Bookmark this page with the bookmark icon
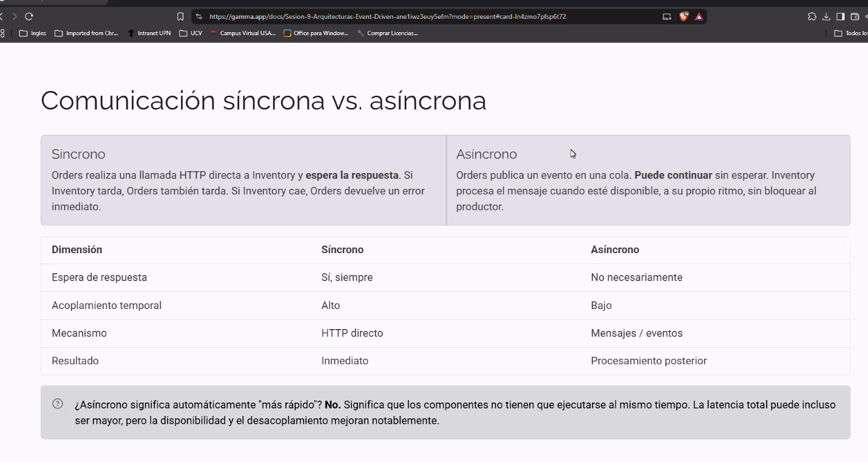This screenshot has height=462, width=868. [180, 16]
